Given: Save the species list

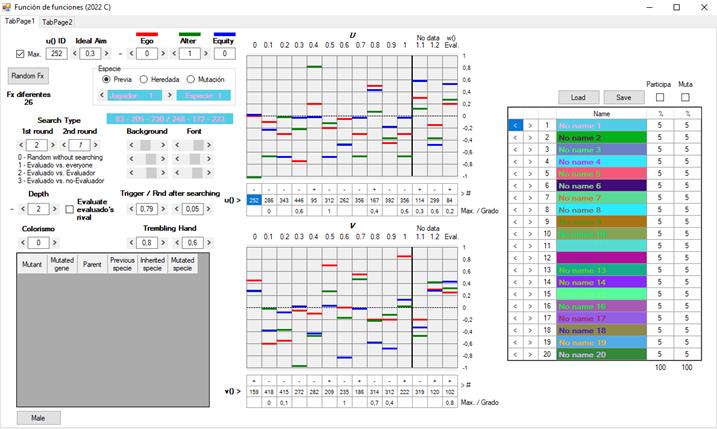Looking at the screenshot, I should pos(623,98).
